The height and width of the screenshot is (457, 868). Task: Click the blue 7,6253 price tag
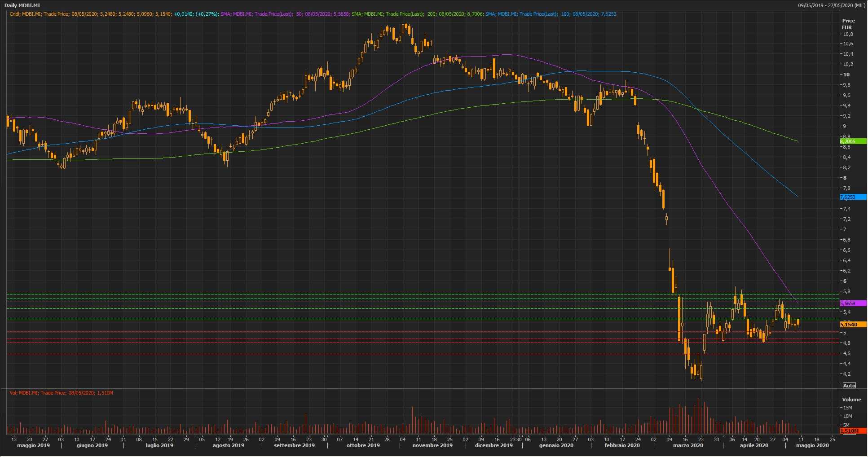852,197
